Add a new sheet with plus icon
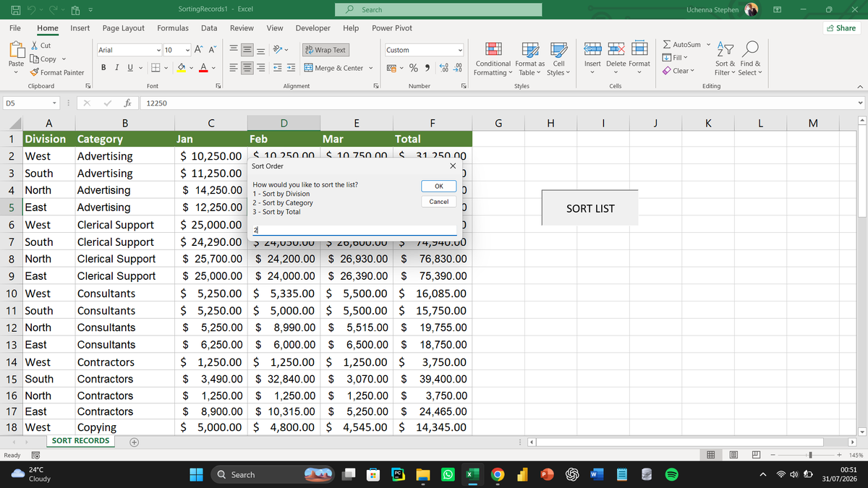This screenshot has width=868, height=488. [x=134, y=442]
